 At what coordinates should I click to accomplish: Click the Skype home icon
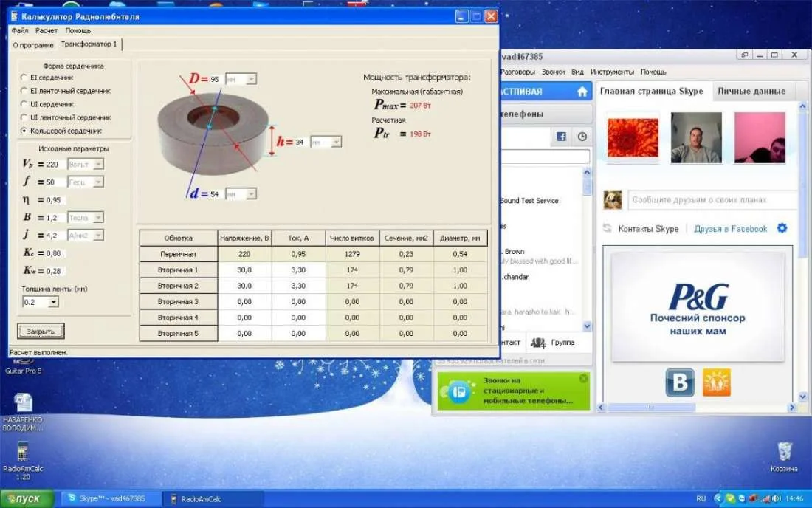click(x=582, y=92)
